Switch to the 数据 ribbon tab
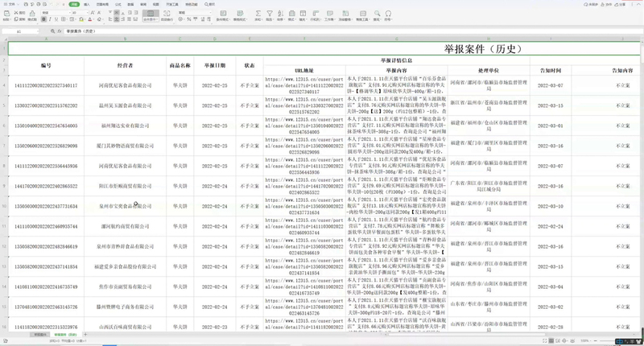This screenshot has height=346, width=644. point(130,4)
